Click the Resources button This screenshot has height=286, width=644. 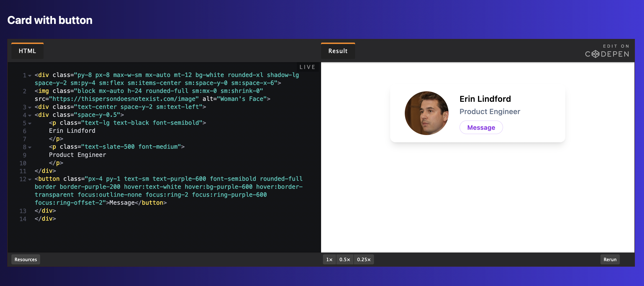click(x=26, y=259)
